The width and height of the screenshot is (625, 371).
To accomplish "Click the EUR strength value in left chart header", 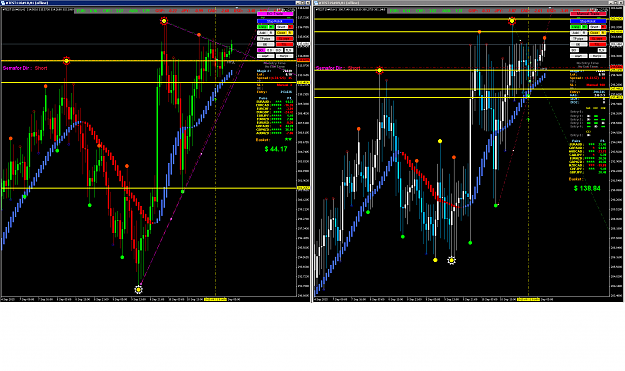I will click(93, 11).
